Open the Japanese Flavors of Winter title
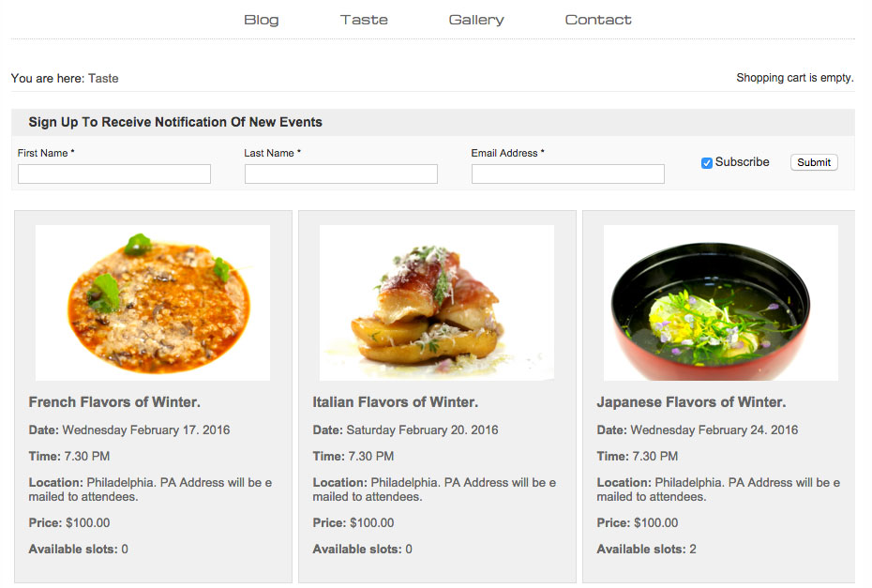 tap(691, 402)
